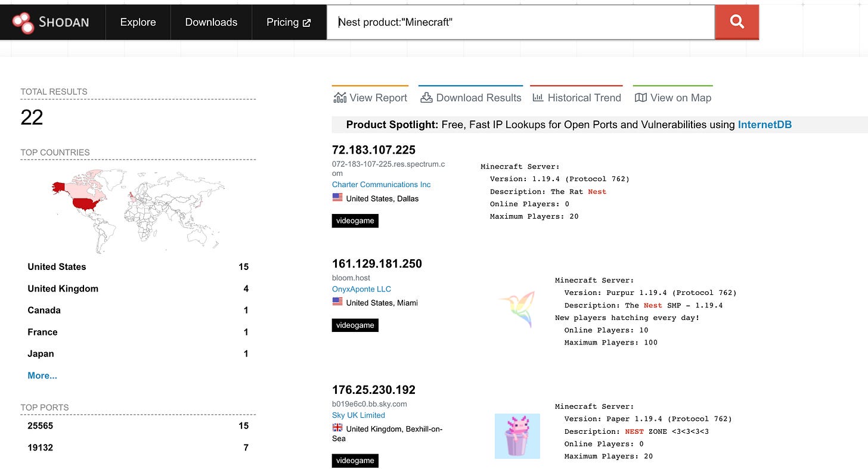Filter by United States country
The image size is (868, 469).
pyautogui.click(x=138, y=266)
